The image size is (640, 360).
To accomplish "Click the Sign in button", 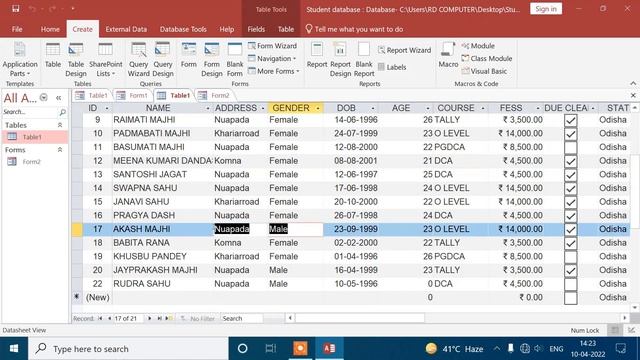I will (546, 9).
